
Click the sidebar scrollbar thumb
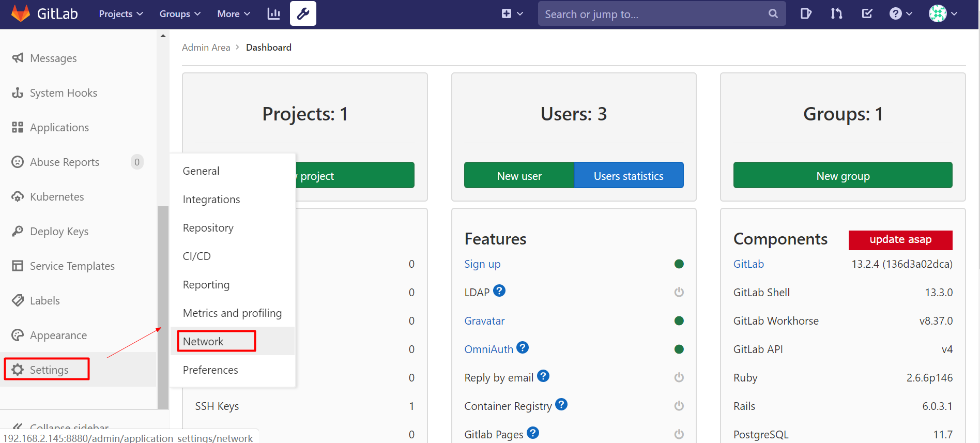coord(163,307)
